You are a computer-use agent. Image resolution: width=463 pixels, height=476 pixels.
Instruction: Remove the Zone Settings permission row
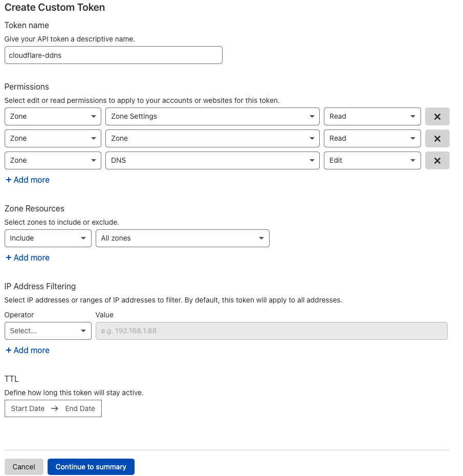coord(437,117)
